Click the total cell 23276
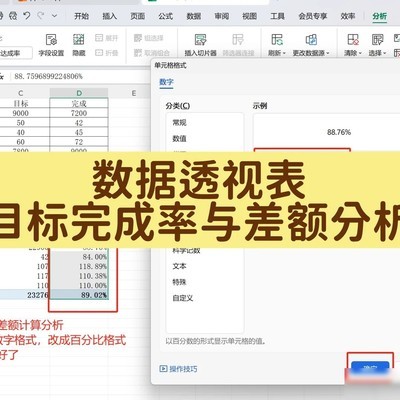This screenshot has height=400, width=400. pyautogui.click(x=25, y=295)
